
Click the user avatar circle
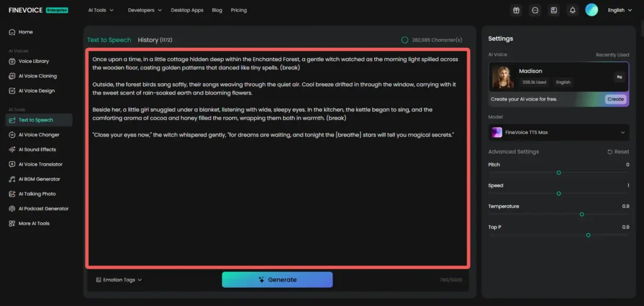591,10
